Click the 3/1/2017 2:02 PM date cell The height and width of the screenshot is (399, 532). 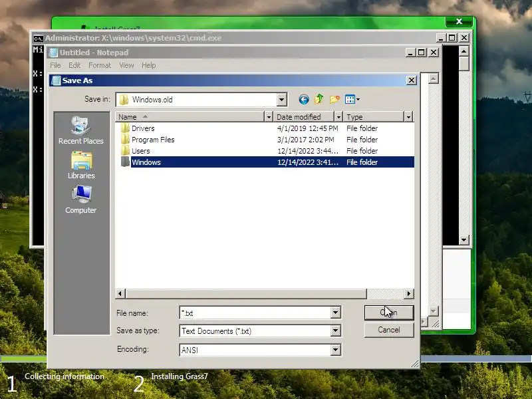coord(306,140)
